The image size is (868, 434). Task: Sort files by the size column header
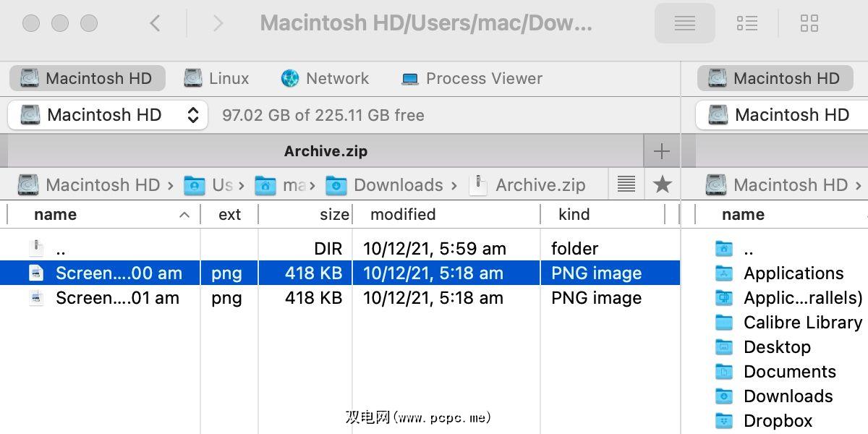334,215
